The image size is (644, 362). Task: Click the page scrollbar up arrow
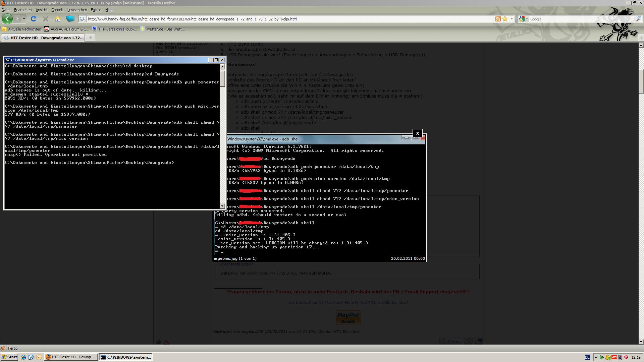[641, 45]
